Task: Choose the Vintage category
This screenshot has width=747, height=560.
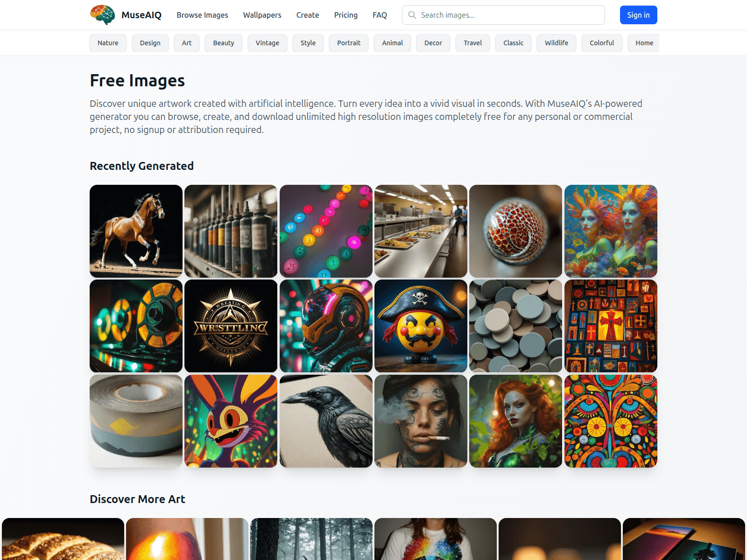Action: [267, 42]
